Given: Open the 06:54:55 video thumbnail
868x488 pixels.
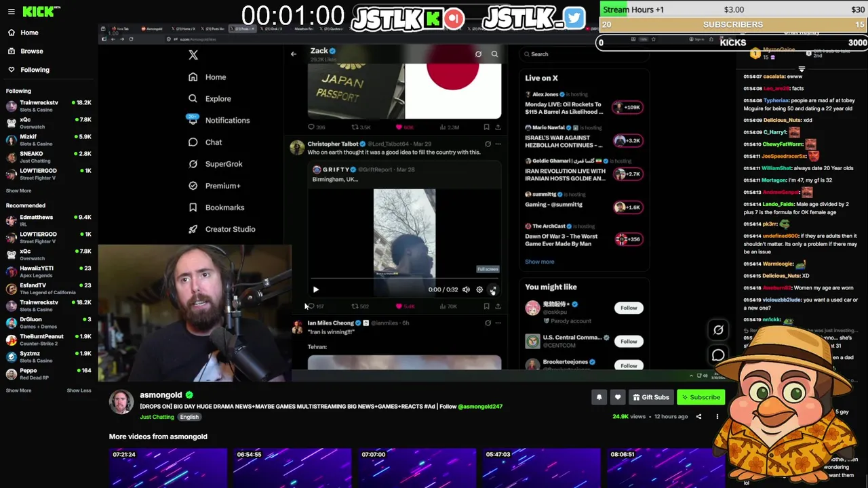Looking at the screenshot, I should coord(292,468).
